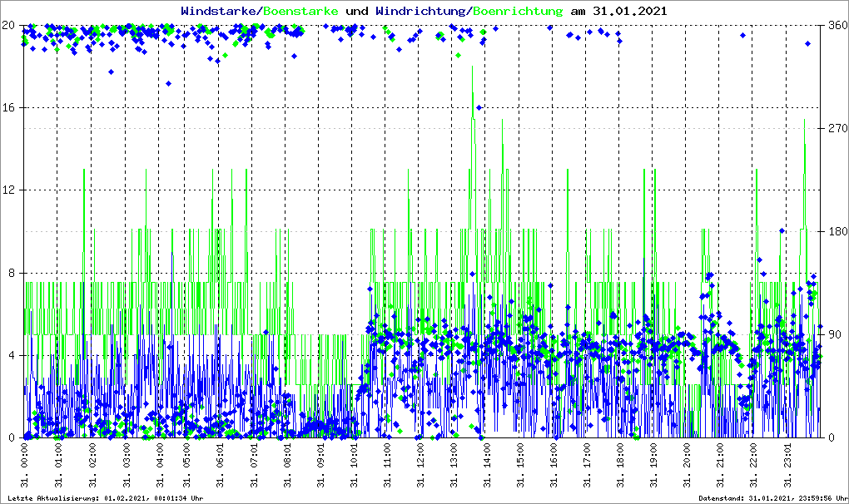Image resolution: width=849 pixels, height=504 pixels.
Task: Select the 12:00 time axis label
Action: [421, 466]
